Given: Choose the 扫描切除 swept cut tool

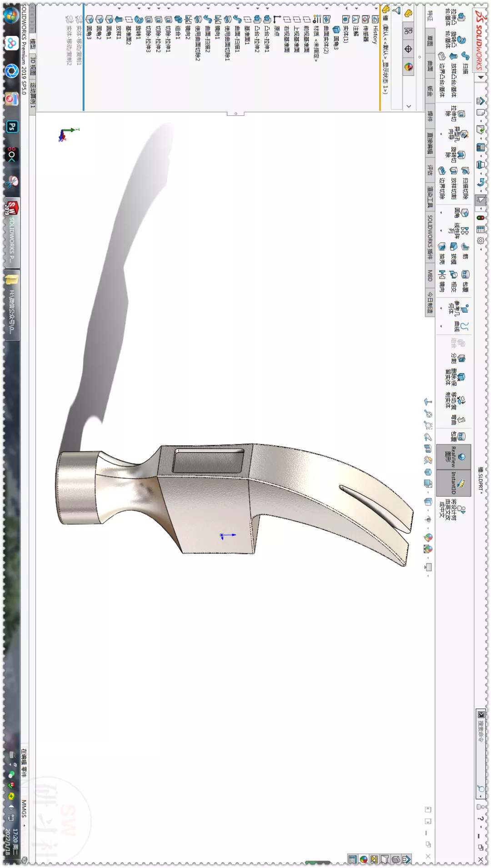Looking at the screenshot, I should pos(466,183).
